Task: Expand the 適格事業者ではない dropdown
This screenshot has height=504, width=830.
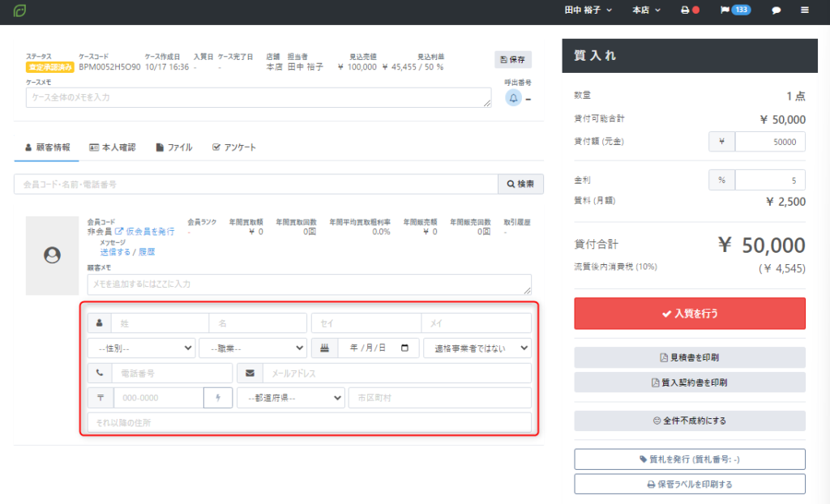Action: point(477,348)
